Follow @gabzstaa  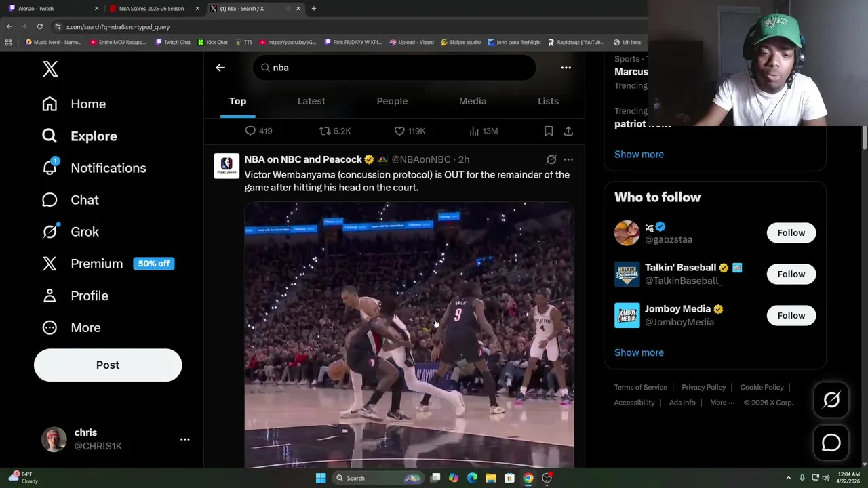(791, 232)
